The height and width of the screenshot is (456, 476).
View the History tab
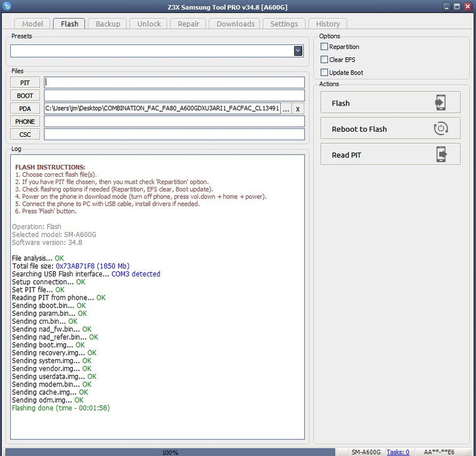coord(327,24)
